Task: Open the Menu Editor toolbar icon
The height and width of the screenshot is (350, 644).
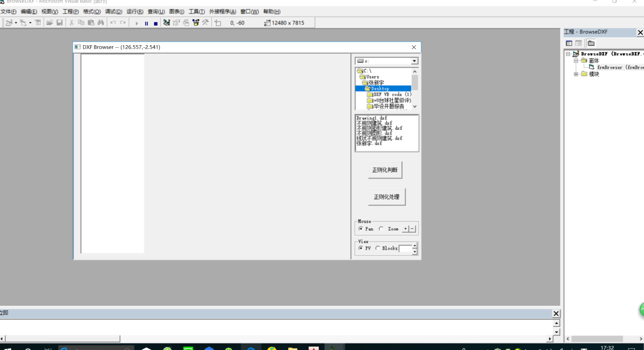Action: pos(38,23)
